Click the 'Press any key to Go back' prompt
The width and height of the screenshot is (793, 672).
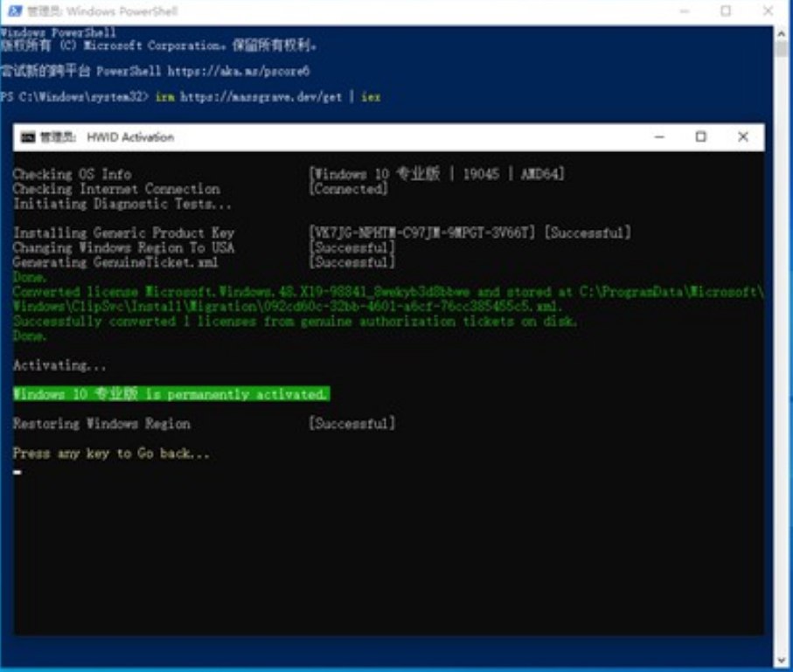click(111, 454)
